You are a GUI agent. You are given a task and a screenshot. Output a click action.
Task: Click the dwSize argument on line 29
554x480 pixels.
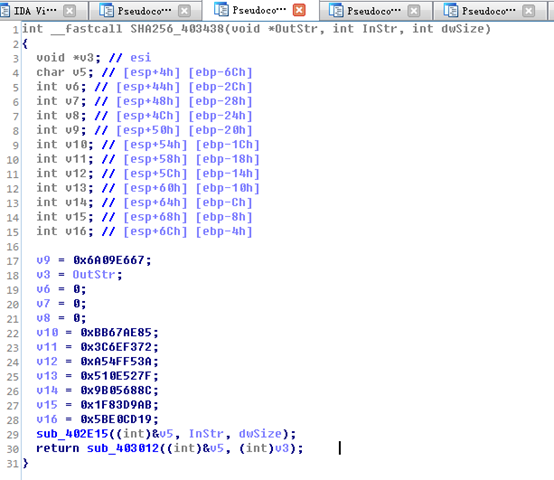[x=260, y=434]
